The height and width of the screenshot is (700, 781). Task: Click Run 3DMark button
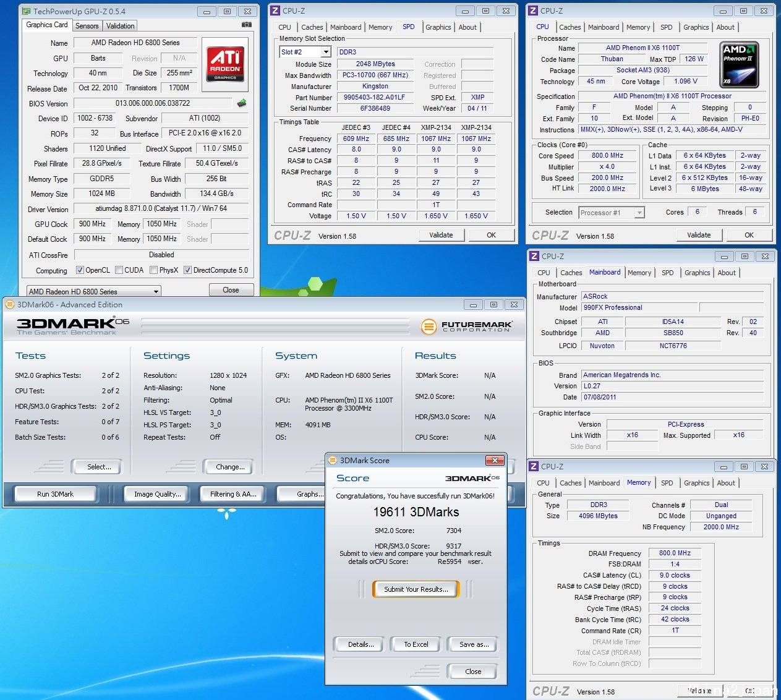coord(55,494)
